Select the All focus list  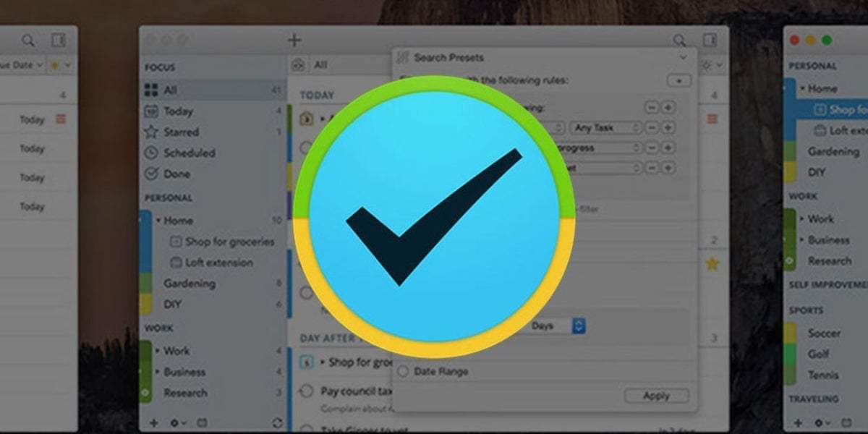[x=213, y=90]
